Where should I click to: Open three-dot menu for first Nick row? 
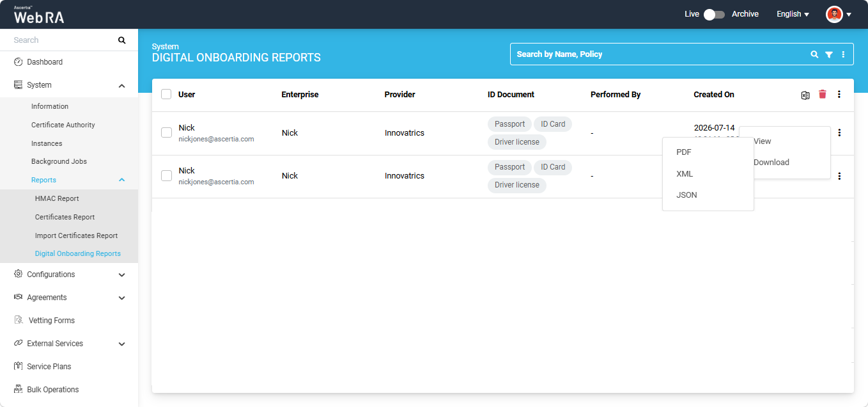(839, 133)
